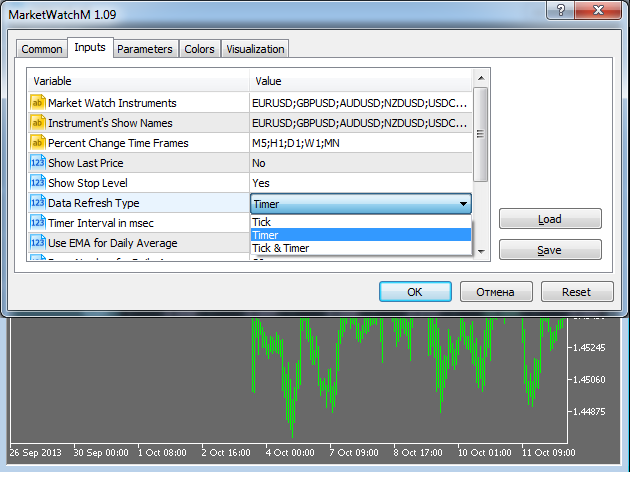Viewport: 640px width, 480px height.
Task: Click the string icon beside Percent Change Time Frames
Action: click(38, 143)
